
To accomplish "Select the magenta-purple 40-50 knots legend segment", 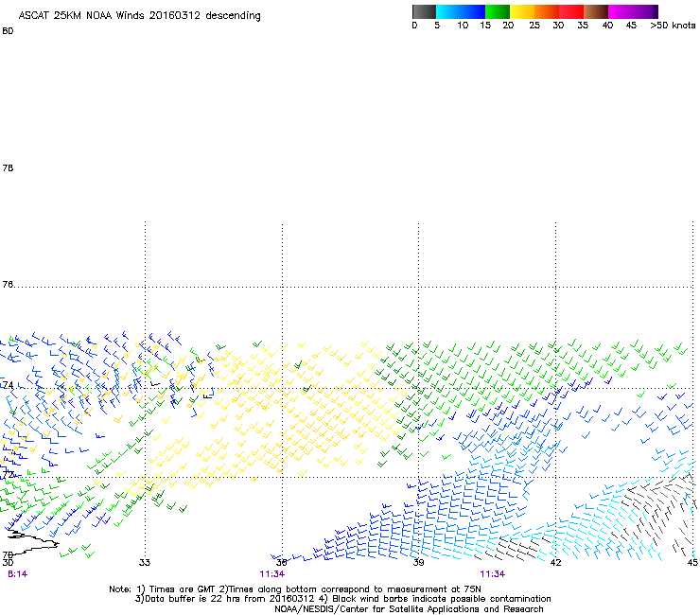I will (x=633, y=11).
